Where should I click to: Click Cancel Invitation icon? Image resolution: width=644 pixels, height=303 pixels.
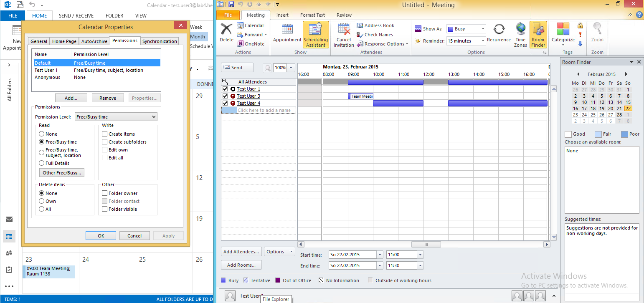click(x=344, y=35)
